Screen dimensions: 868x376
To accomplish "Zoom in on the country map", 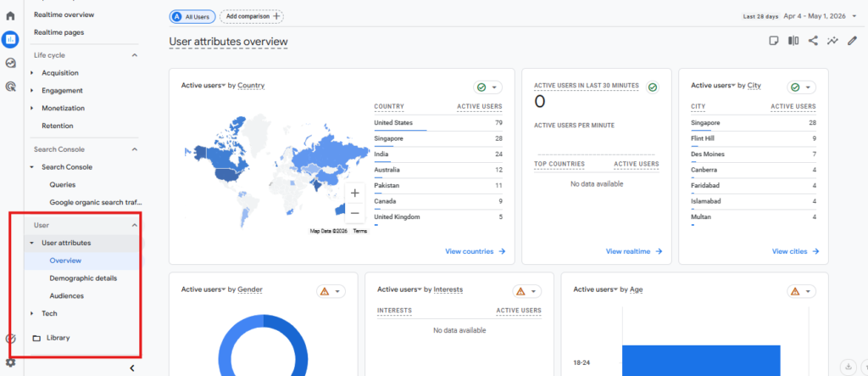I will coord(355,193).
